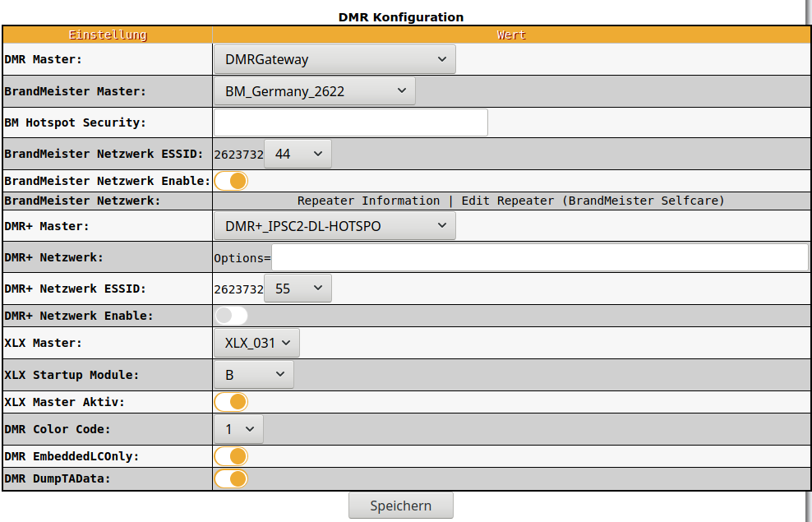Toggle DMR DumpTAData switch

[x=231, y=478]
